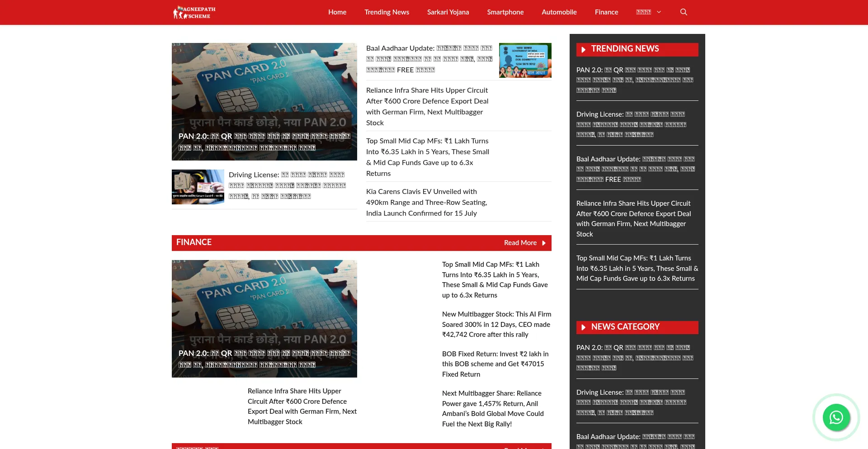
Task: Expand the last nav menu dropdown chevron
Action: pyautogui.click(x=659, y=12)
